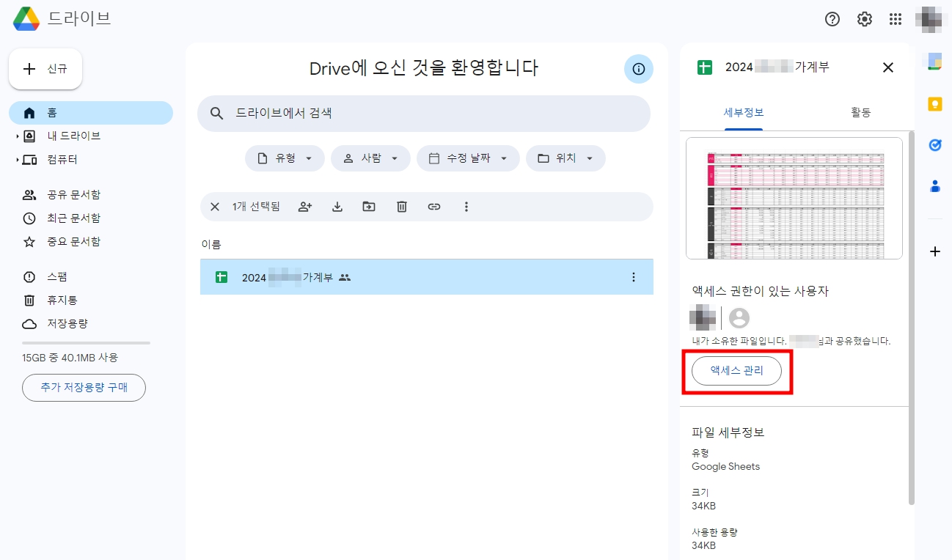Click the 신규 new button
Viewport: 952px width, 560px height.
pyautogui.click(x=45, y=69)
